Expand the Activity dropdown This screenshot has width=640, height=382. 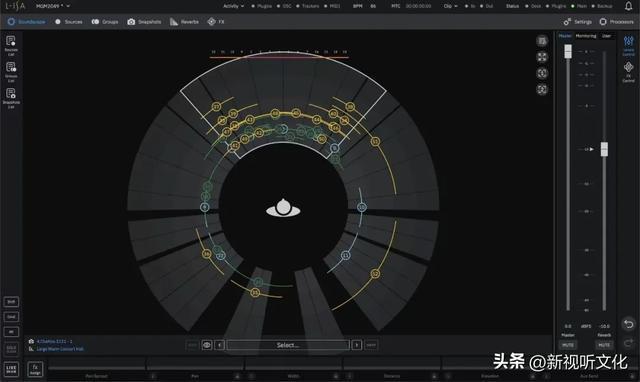coord(233,6)
